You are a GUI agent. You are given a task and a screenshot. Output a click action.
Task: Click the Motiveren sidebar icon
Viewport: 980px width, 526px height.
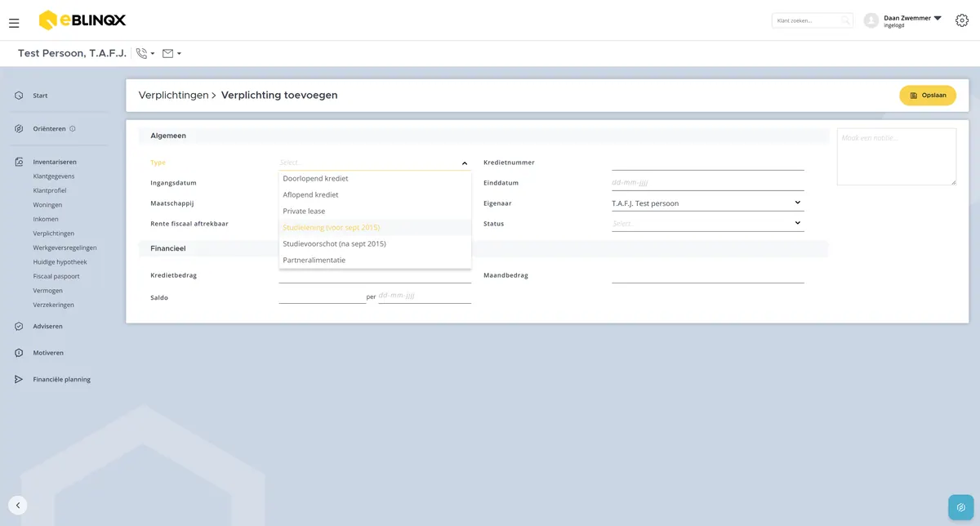[19, 353]
